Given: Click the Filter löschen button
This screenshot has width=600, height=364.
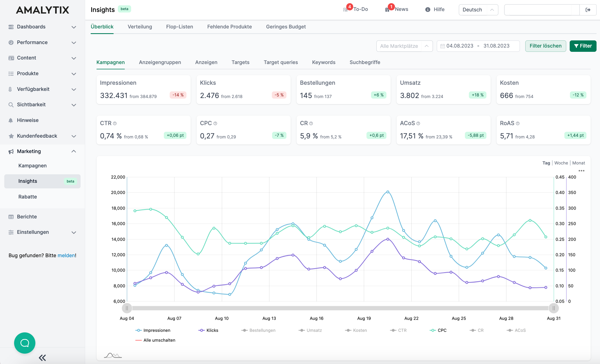Looking at the screenshot, I should coord(545,46).
